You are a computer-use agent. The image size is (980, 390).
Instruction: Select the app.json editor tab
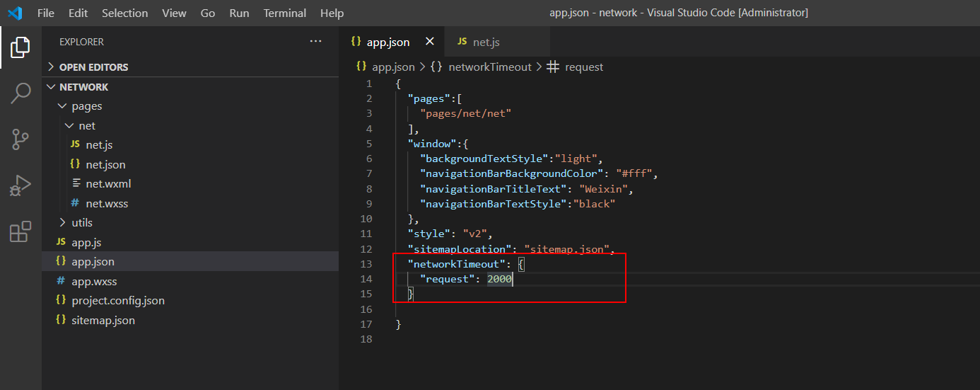point(392,42)
